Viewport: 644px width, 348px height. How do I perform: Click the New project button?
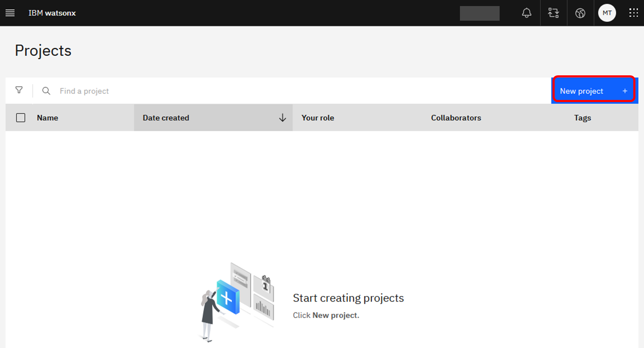[x=581, y=91]
